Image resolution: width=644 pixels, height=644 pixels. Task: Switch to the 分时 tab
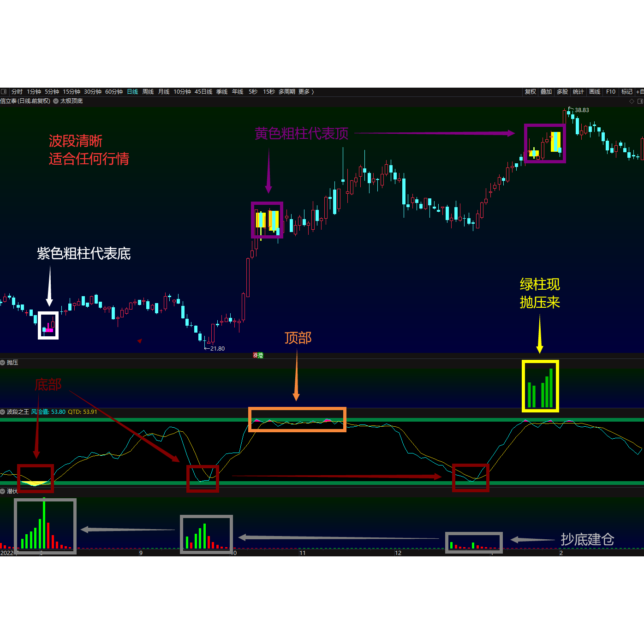tap(17, 92)
